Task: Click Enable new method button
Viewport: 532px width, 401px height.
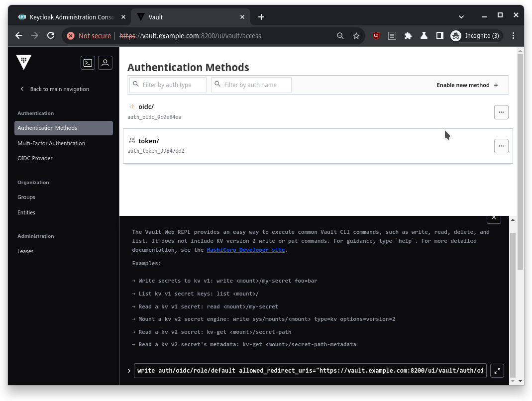Action: point(467,85)
